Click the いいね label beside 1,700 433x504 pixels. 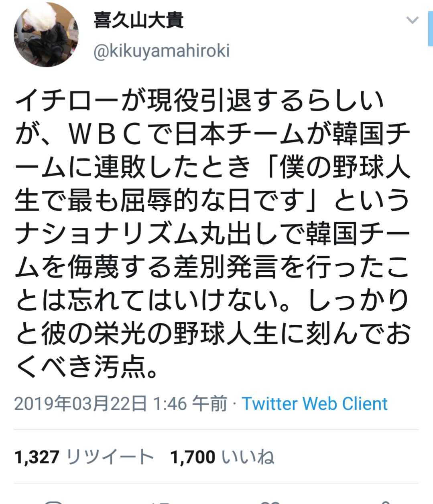tap(248, 457)
